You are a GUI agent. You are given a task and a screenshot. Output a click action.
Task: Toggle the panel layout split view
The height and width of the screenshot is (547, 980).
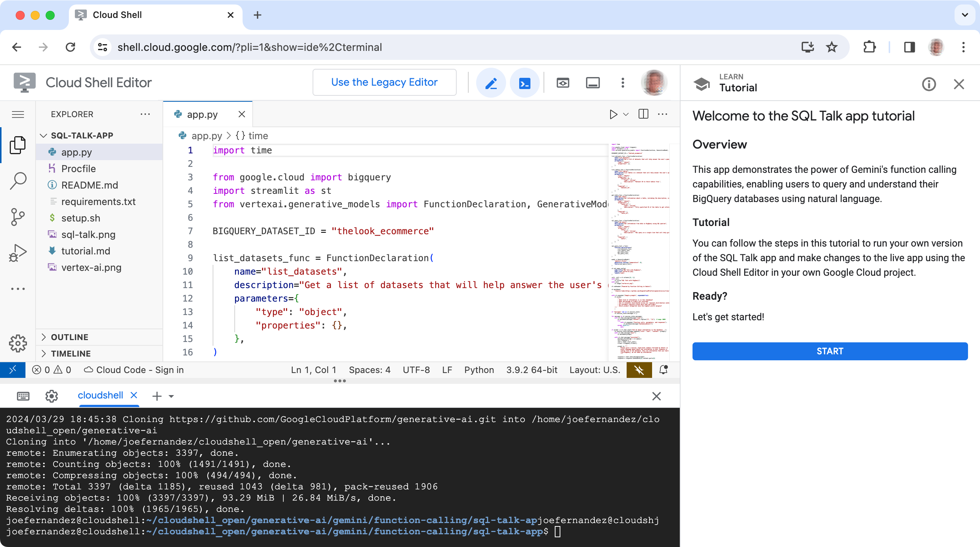643,114
